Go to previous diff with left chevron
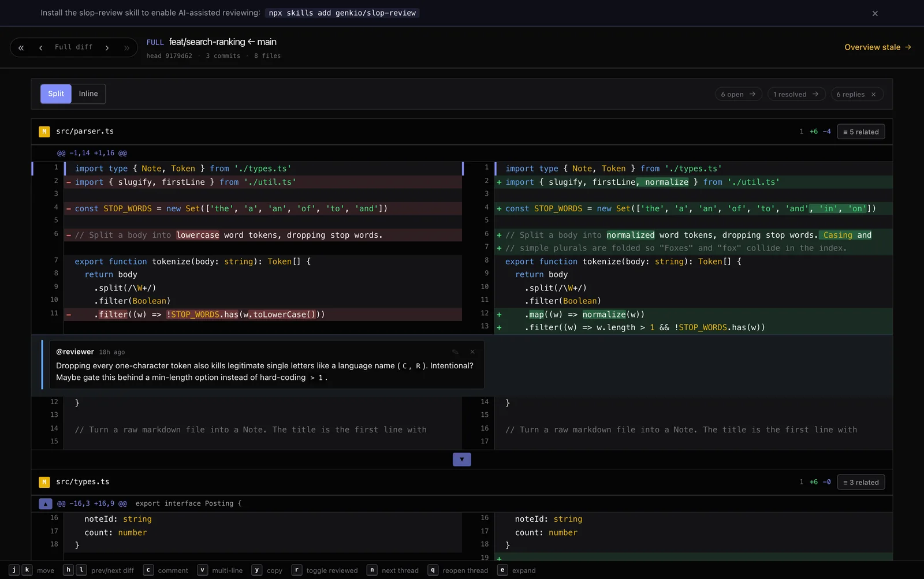924x579 pixels. (x=40, y=47)
